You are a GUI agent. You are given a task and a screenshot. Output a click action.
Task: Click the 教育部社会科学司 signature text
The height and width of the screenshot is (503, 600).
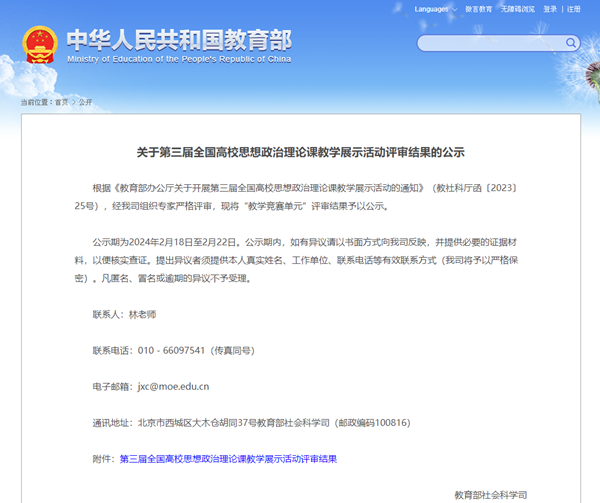coord(490,494)
